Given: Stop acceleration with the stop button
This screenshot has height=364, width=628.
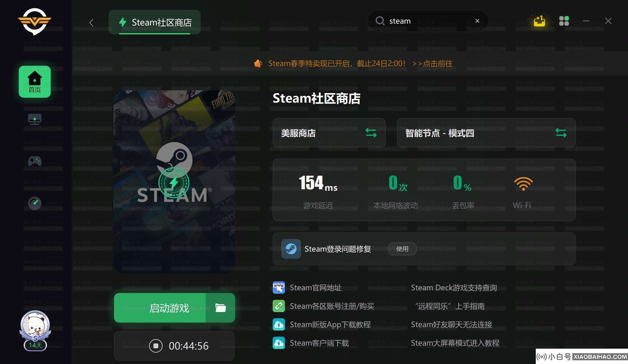Looking at the screenshot, I should pyautogui.click(x=156, y=346).
